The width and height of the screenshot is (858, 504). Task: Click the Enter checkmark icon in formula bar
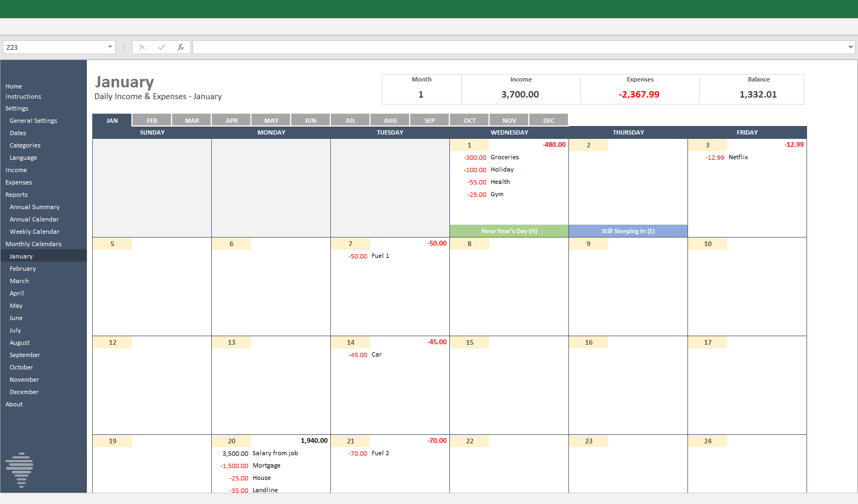click(161, 47)
